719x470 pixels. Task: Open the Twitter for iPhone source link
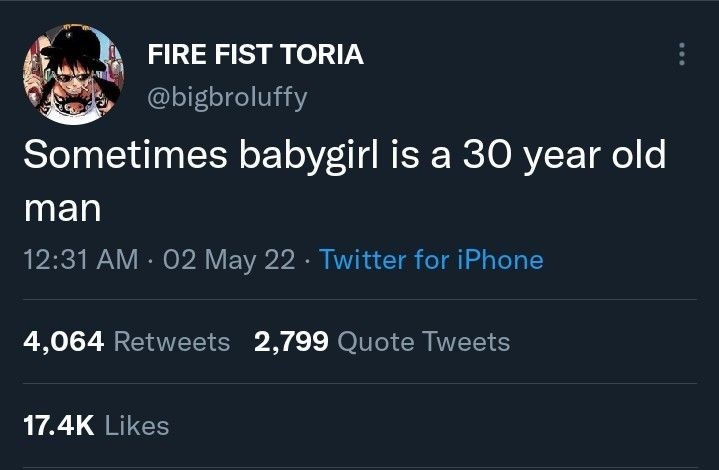(431, 260)
